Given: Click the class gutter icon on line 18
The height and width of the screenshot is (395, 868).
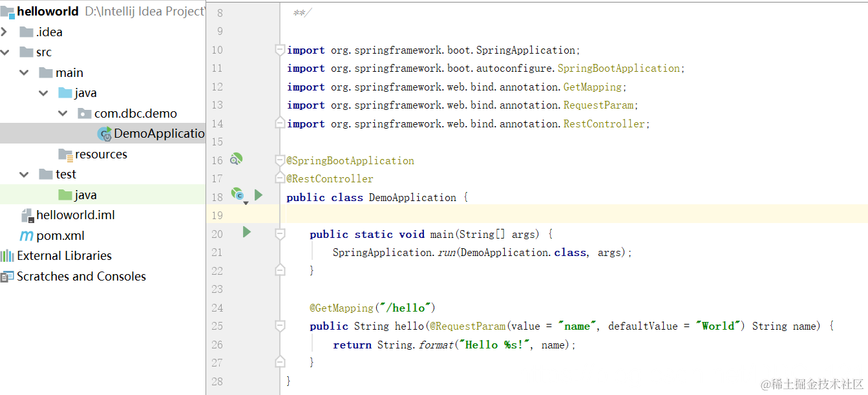Looking at the screenshot, I should click(238, 194).
